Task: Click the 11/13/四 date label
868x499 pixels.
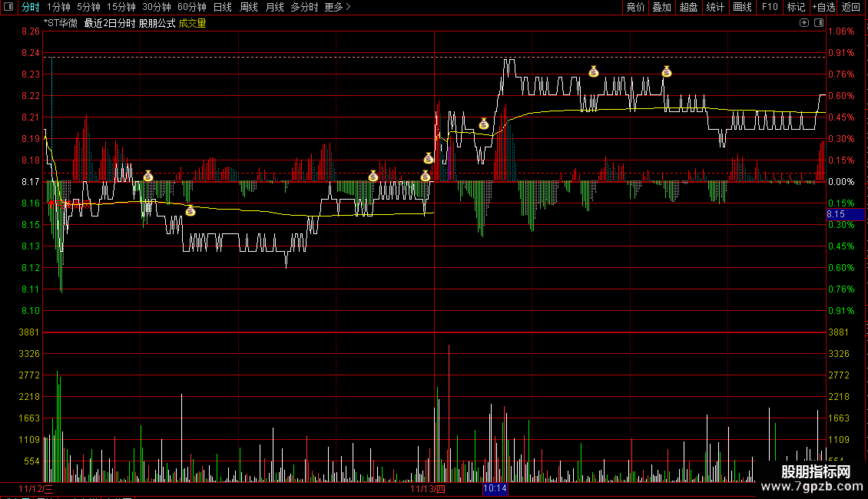Action: [x=428, y=488]
